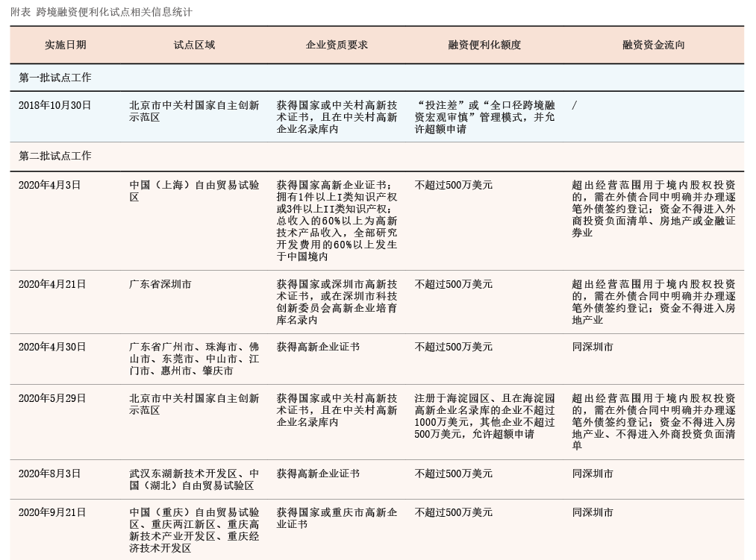This screenshot has height=560, width=756.
Task: Select the 融资资金流向 column header
Action: pos(653,45)
